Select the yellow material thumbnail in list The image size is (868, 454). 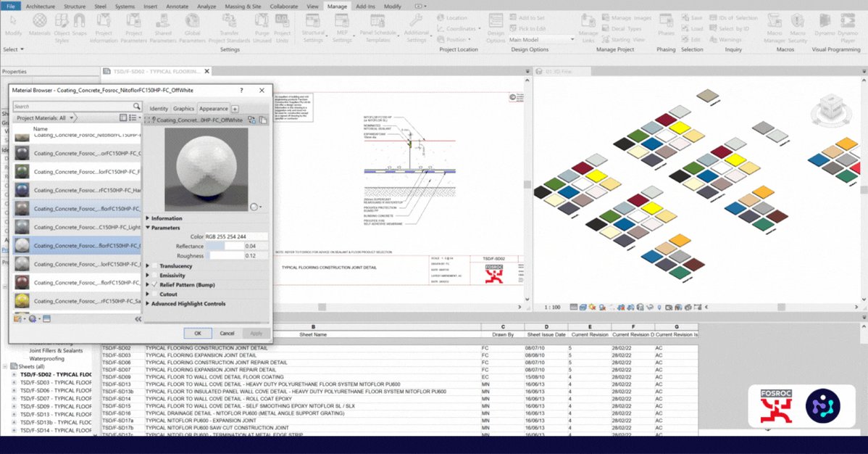pyautogui.click(x=22, y=301)
